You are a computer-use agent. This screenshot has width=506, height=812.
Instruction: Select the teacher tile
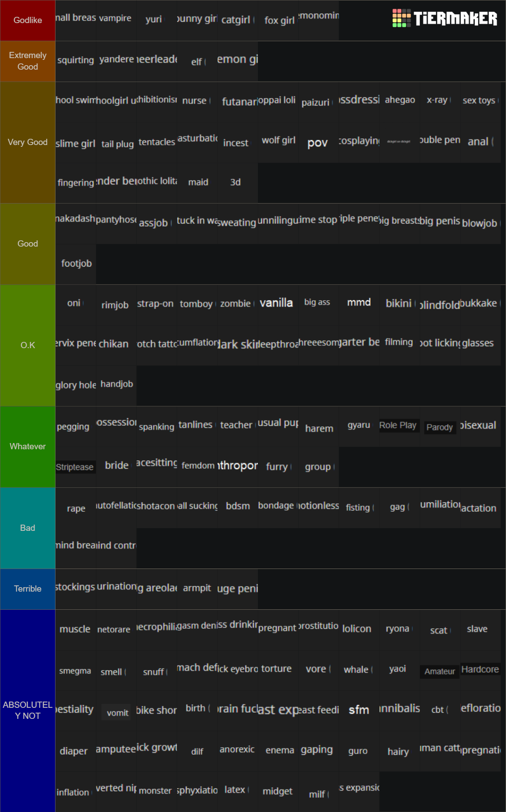coord(237,427)
